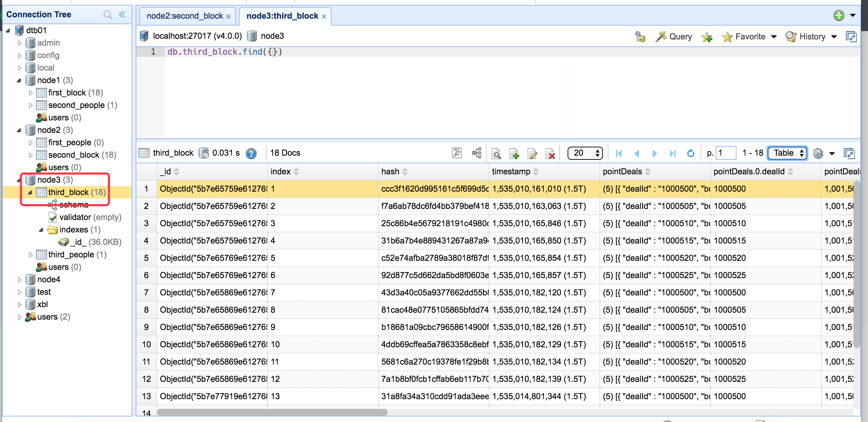
Task: Expand the History dropdown arrow
Action: (x=834, y=37)
